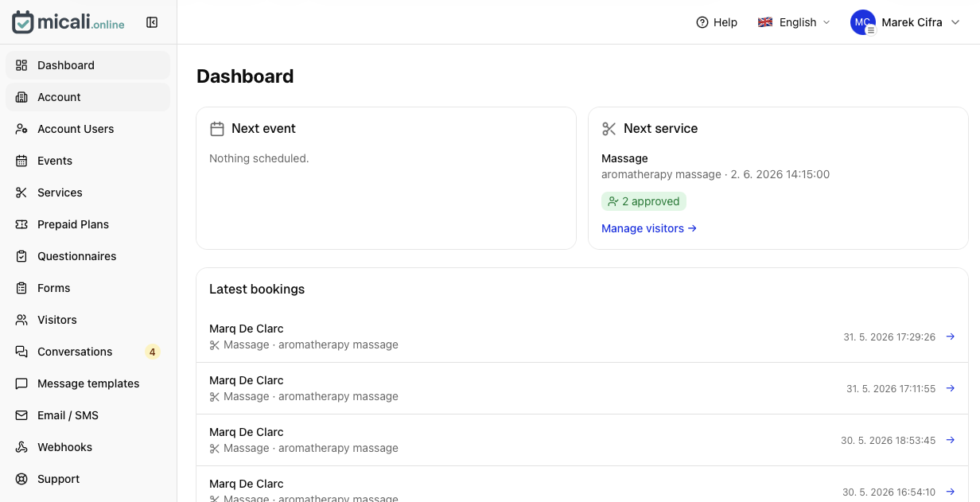Image resolution: width=980 pixels, height=502 pixels.
Task: Click the UK flag language icon
Action: coord(765,22)
